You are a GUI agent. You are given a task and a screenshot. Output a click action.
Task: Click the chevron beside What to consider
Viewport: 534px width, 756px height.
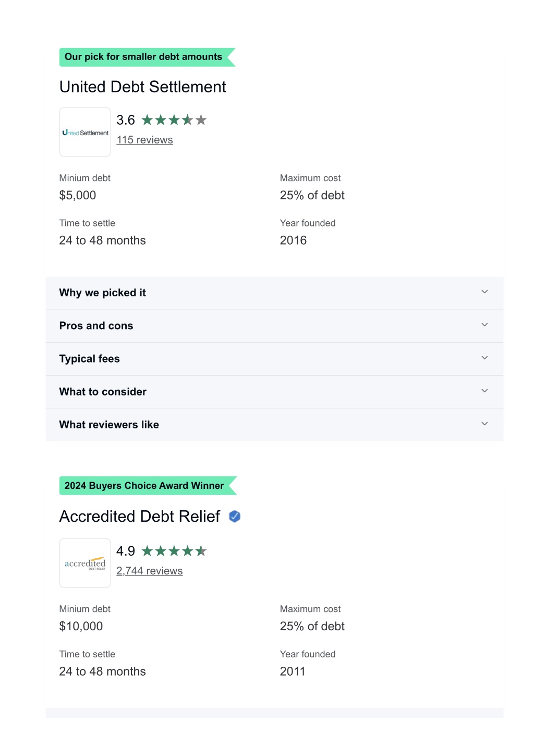click(x=484, y=390)
